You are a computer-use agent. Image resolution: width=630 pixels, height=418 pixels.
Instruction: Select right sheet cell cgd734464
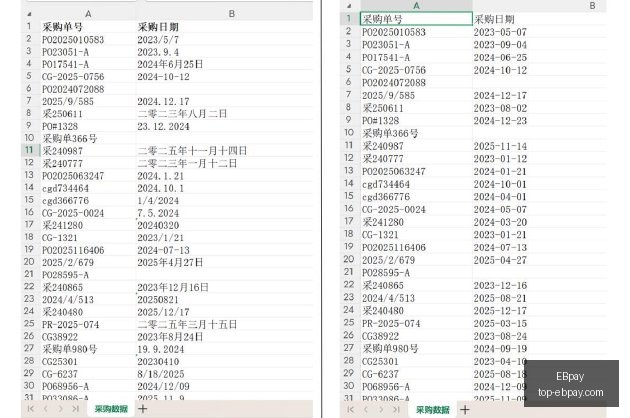click(x=416, y=184)
